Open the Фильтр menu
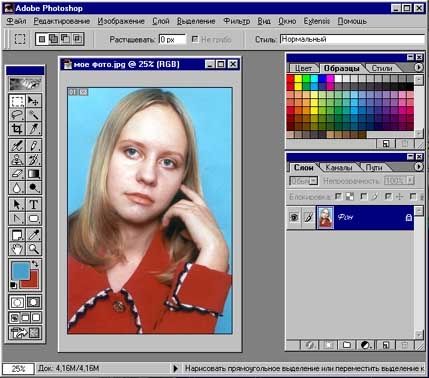The height and width of the screenshot is (378, 429). [x=236, y=21]
